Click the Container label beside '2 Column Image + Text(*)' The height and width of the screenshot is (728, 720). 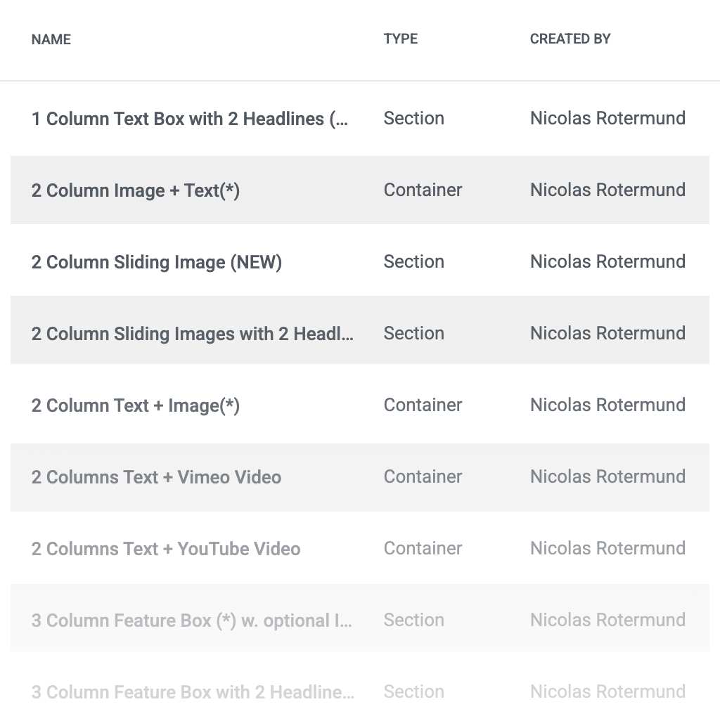[x=422, y=190]
